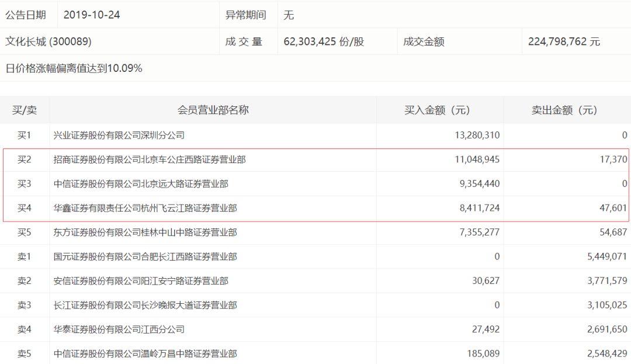Click the 买1 row label
Image resolution: width=631 pixels, height=364 pixels.
tap(24, 135)
